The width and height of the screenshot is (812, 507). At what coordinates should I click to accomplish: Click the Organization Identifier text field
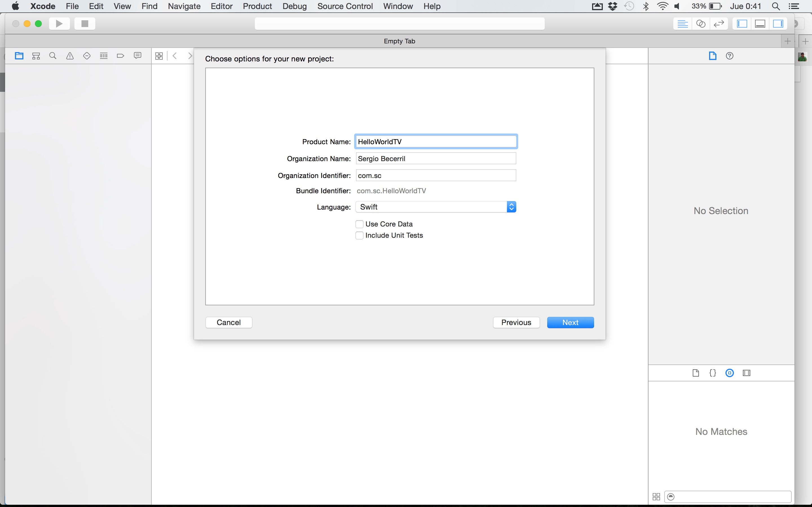pyautogui.click(x=436, y=175)
